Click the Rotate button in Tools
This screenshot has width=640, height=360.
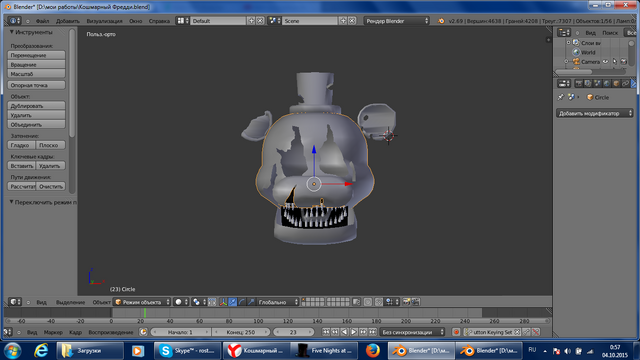click(x=36, y=64)
